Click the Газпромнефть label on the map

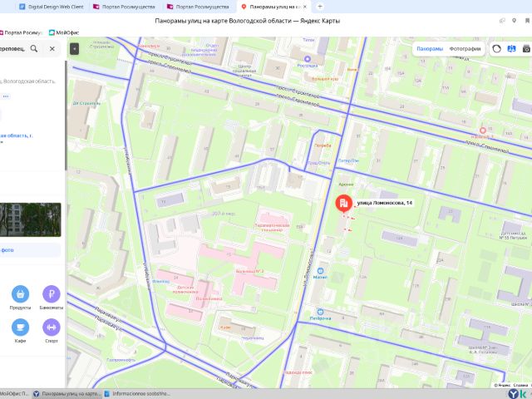point(121,360)
